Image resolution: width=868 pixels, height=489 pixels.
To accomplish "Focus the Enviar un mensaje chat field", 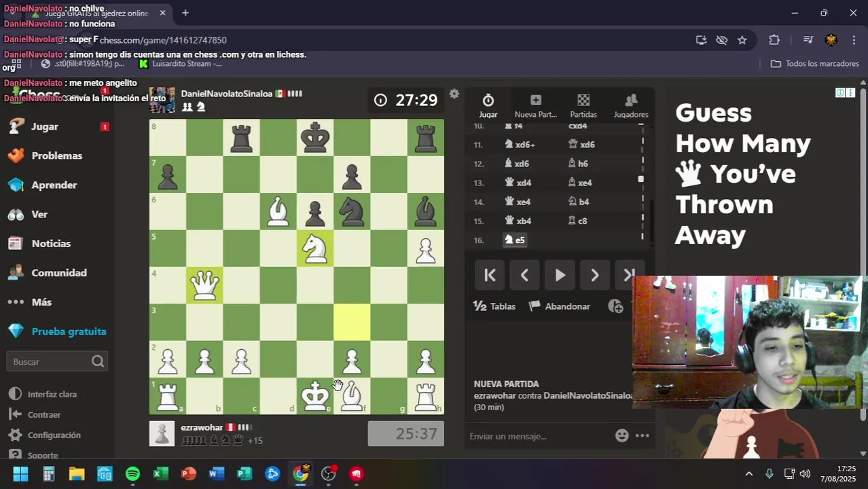I will (540, 436).
